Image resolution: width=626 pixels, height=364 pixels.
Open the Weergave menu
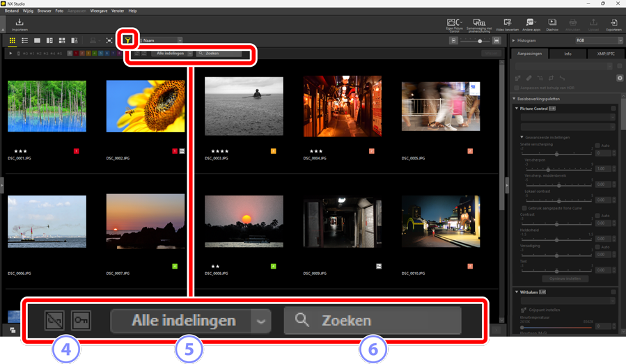[x=98, y=11]
